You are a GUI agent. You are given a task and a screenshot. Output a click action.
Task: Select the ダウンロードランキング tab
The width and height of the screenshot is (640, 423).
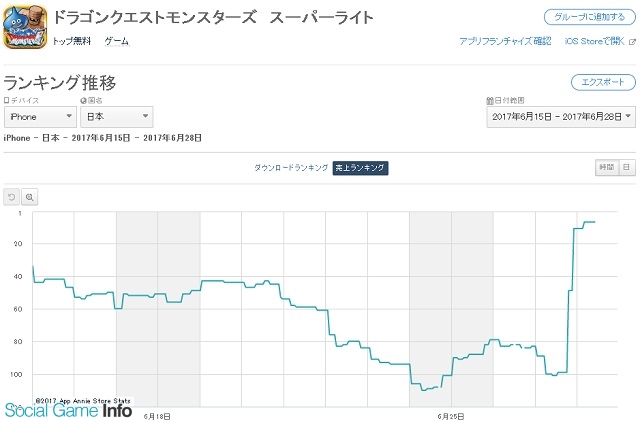pyautogui.click(x=291, y=168)
